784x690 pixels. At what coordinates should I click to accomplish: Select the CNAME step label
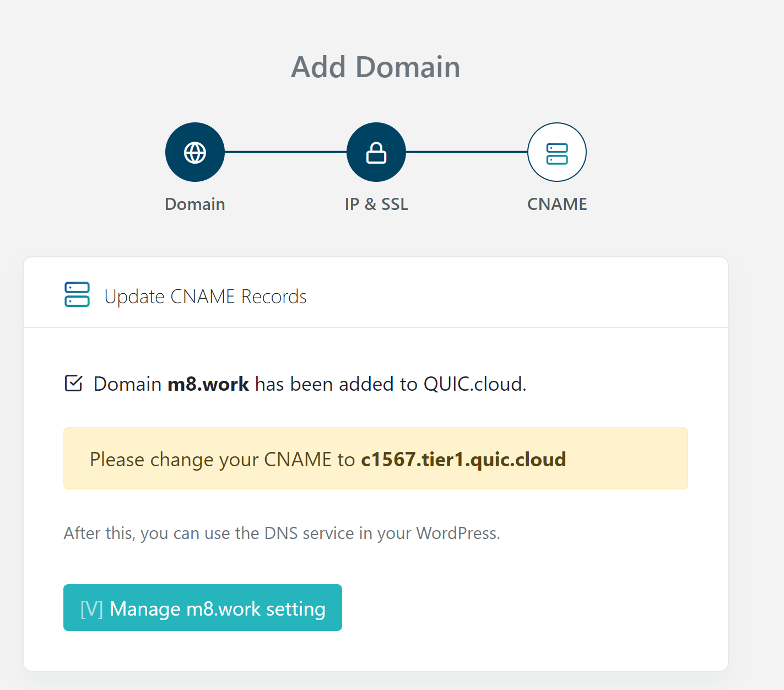(x=557, y=204)
